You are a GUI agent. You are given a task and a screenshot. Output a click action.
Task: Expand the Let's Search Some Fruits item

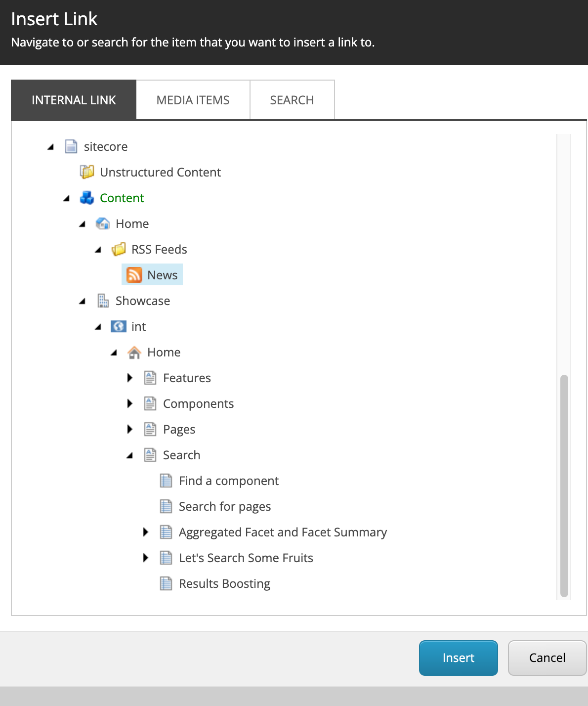tap(146, 558)
